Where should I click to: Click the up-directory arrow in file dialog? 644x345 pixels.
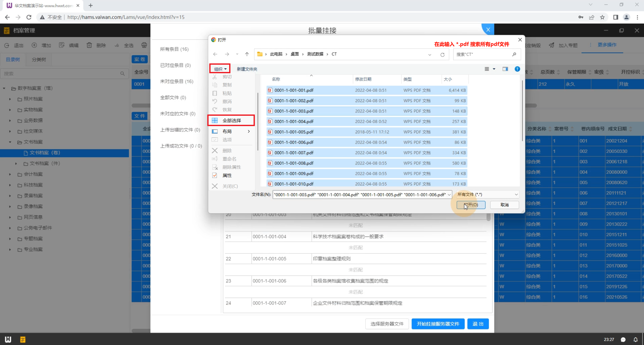[247, 54]
